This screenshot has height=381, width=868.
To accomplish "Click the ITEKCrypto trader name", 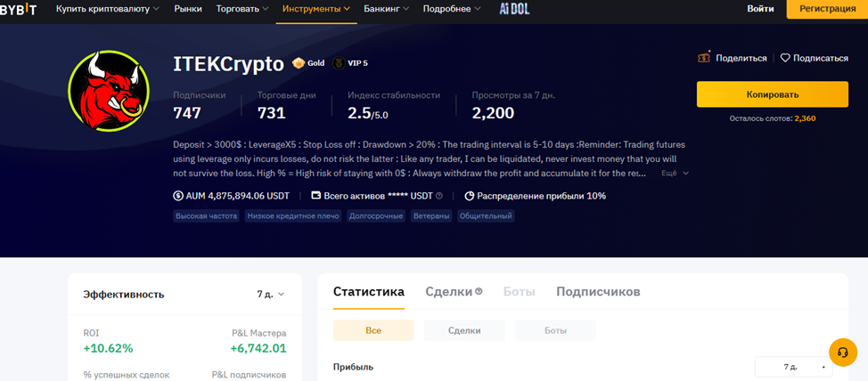I will (x=229, y=64).
